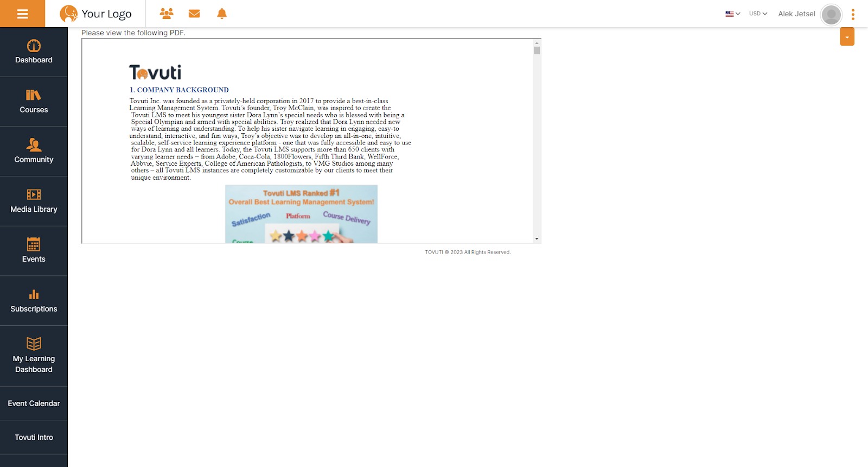Click the Tovuti LMS Ranked #1 image
Image resolution: width=868 pixels, height=467 pixels.
pyautogui.click(x=301, y=214)
